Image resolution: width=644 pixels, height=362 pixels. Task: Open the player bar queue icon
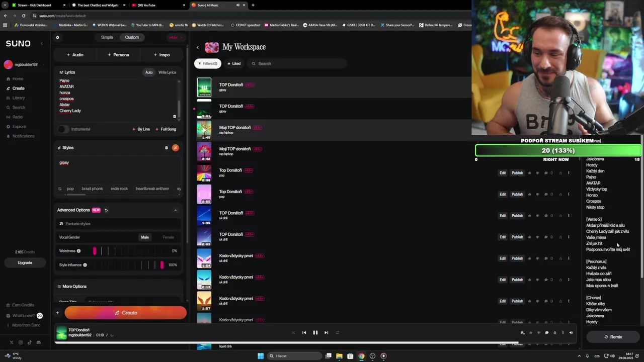point(522,333)
